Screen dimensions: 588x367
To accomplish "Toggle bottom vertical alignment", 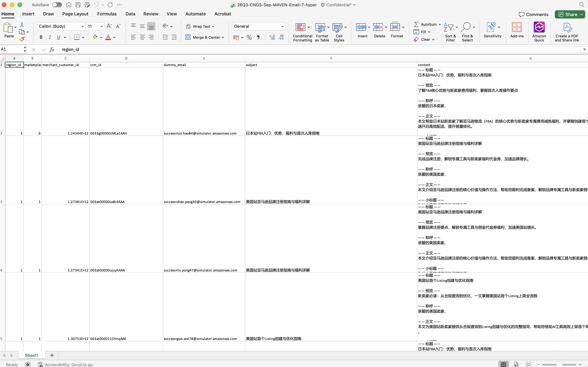I will point(151,26).
